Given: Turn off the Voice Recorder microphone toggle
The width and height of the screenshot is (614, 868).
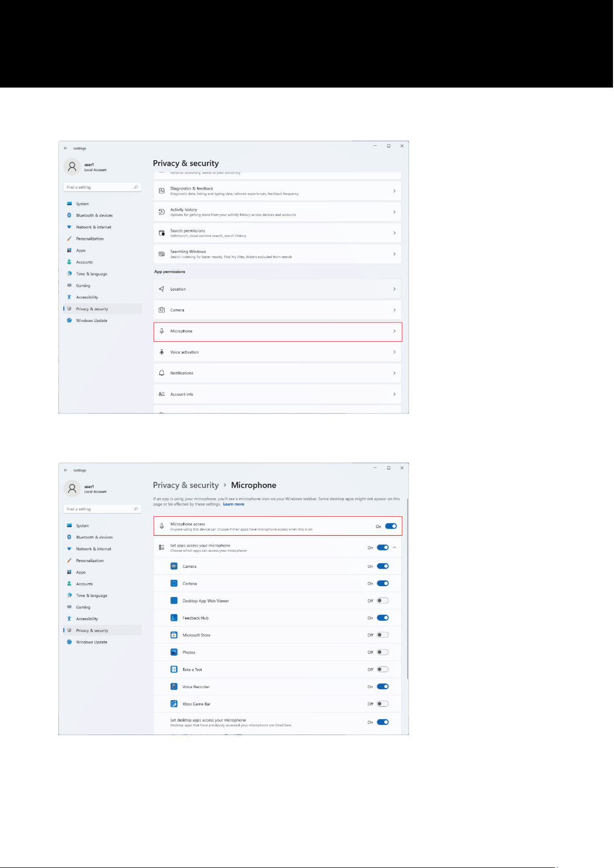Looking at the screenshot, I should click(383, 687).
